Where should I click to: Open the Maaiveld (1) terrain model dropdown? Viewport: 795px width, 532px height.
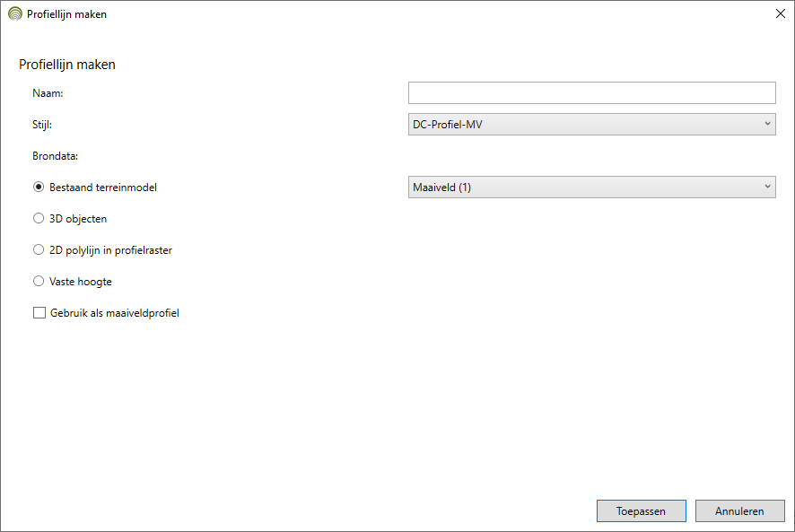(591, 188)
